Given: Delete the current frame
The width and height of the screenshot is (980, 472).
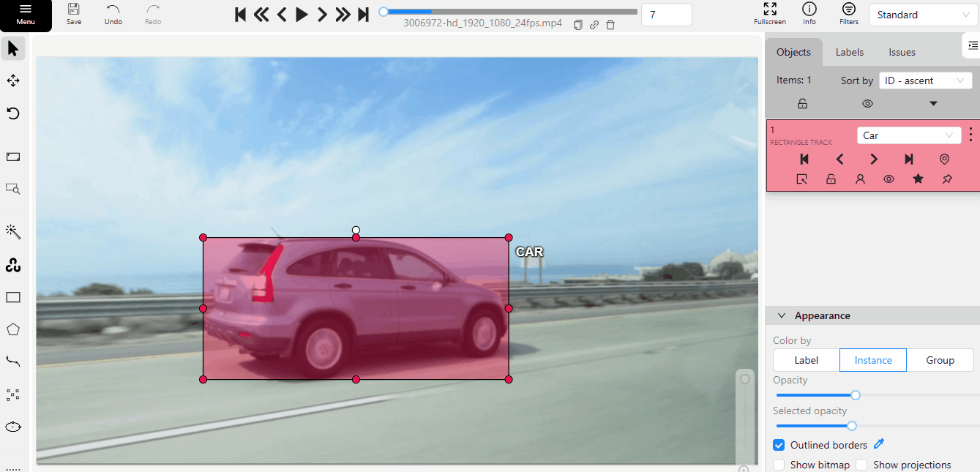Looking at the screenshot, I should click(610, 25).
